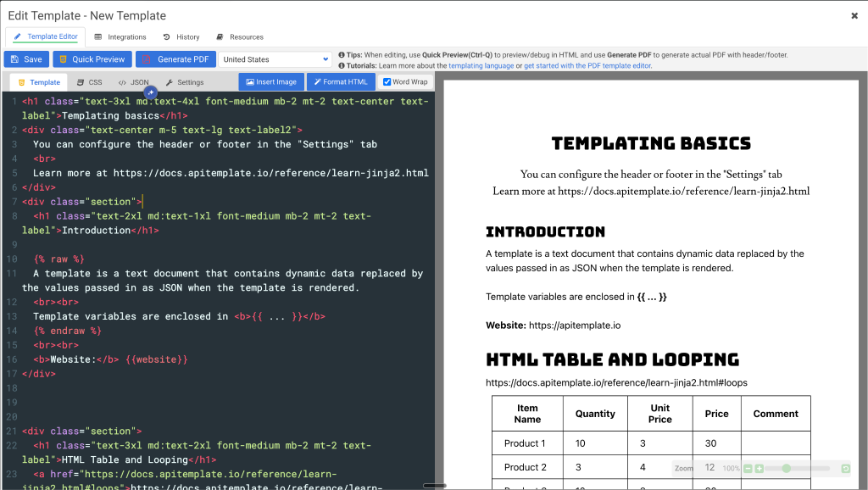The height and width of the screenshot is (490, 868).
Task: Click the Save button
Action: click(26, 58)
